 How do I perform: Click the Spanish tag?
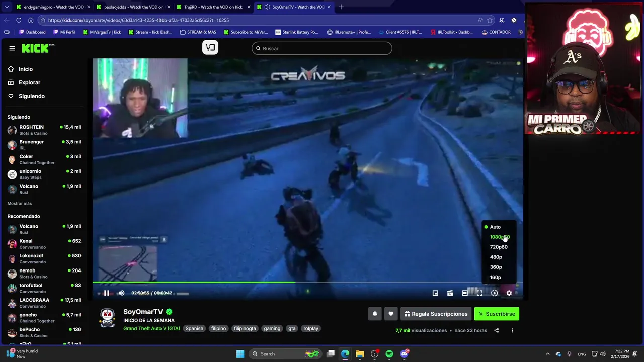click(x=194, y=328)
